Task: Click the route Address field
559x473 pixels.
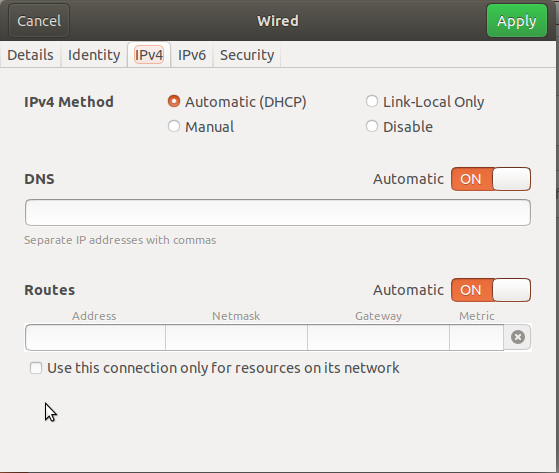Action: pyautogui.click(x=95, y=337)
